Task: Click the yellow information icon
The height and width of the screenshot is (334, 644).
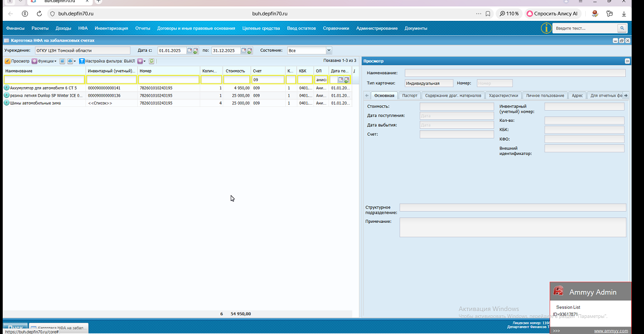Action: (546, 28)
